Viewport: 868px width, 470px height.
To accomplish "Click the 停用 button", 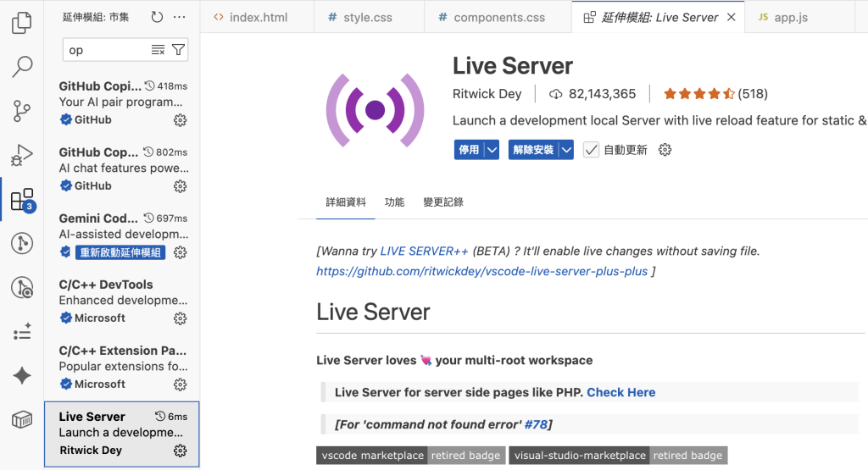I will coord(469,150).
